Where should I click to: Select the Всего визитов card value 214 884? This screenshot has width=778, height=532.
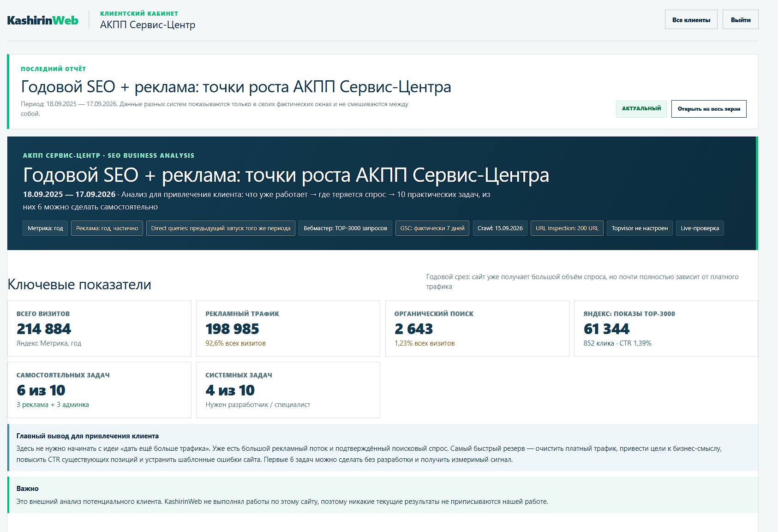click(44, 329)
